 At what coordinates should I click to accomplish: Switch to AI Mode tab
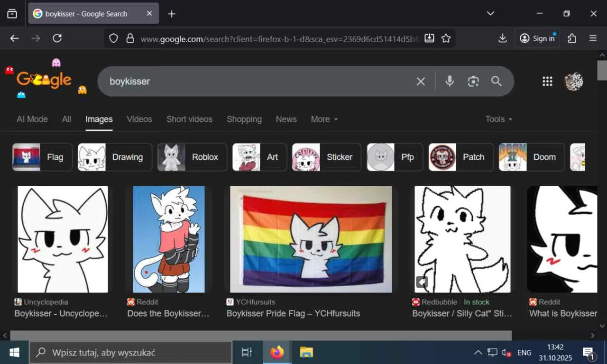click(x=32, y=119)
